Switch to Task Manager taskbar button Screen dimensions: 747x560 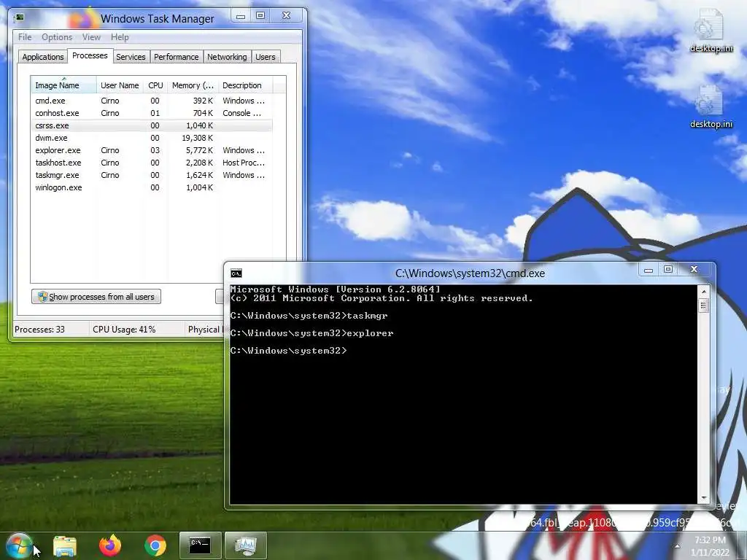point(245,545)
